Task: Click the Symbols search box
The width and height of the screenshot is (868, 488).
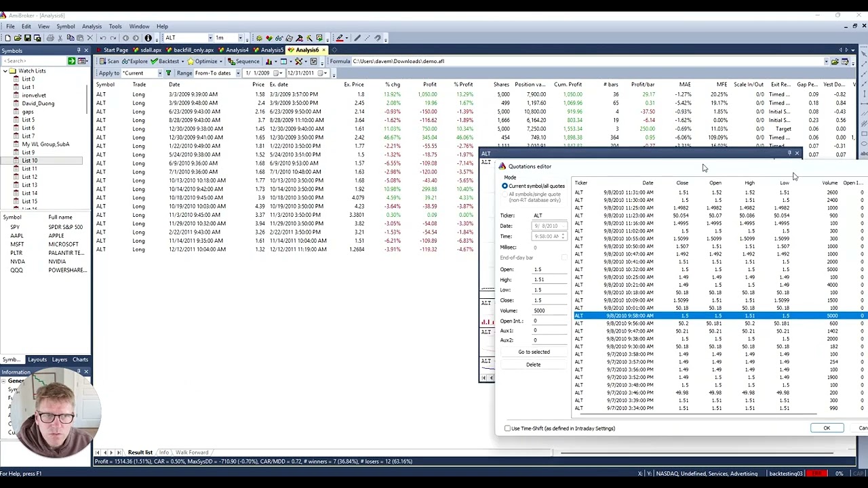Action: tap(34, 61)
